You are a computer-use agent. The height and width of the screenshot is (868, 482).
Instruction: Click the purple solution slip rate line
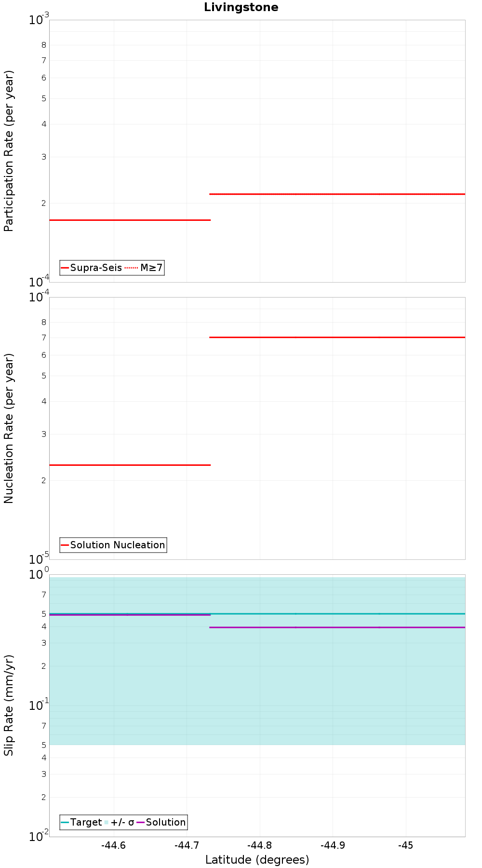point(337,627)
